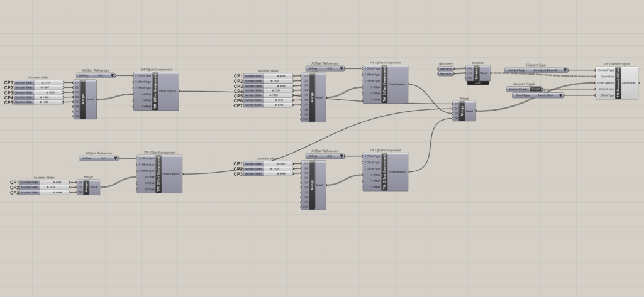Select the top-left TM Offset Component

156,92
